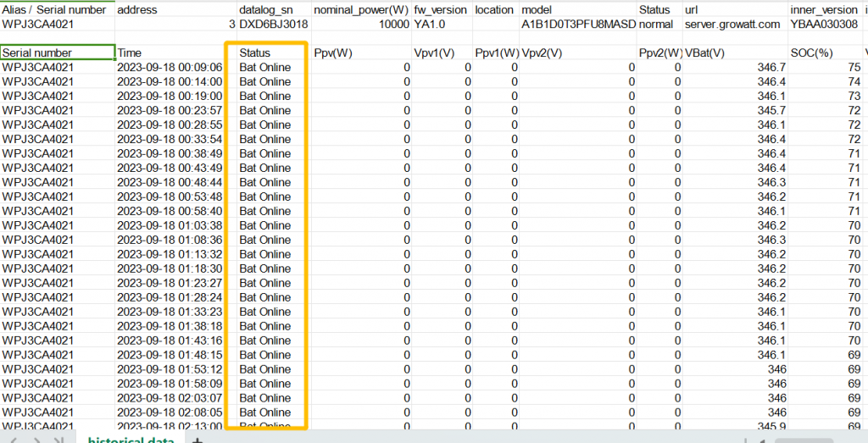Click the time cell 2023-09-18 01:13:32

point(175,254)
